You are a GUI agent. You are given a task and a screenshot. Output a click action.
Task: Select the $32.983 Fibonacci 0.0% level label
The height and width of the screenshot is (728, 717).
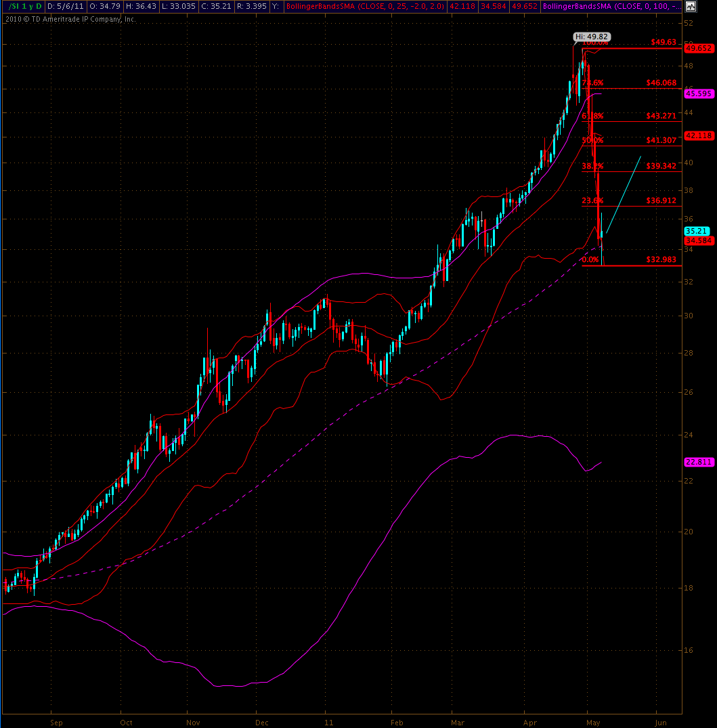coord(661,259)
